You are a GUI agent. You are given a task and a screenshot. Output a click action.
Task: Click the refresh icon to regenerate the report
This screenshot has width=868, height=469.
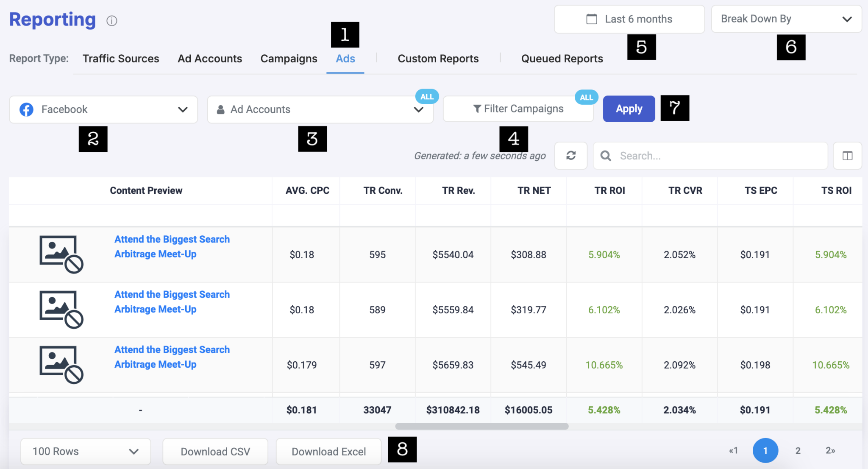(571, 156)
